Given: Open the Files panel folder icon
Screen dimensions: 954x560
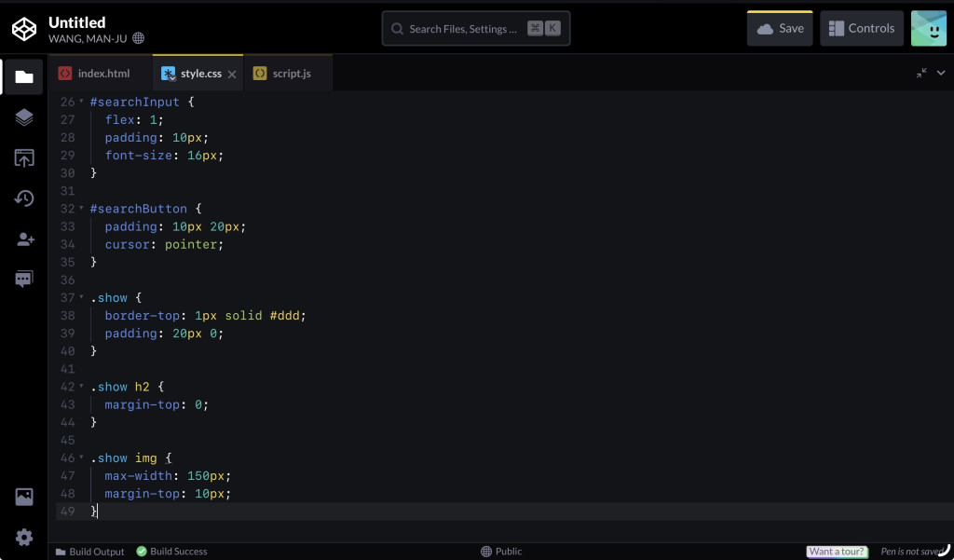Looking at the screenshot, I should pos(23,76).
